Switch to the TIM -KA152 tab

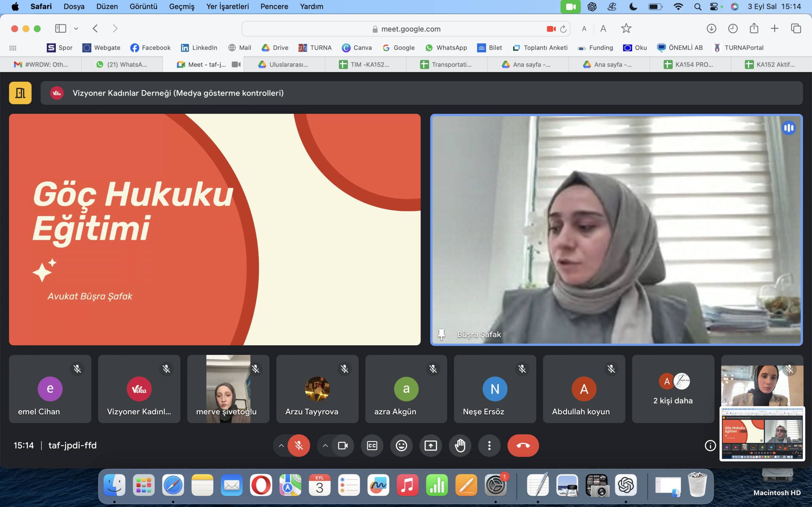click(365, 64)
